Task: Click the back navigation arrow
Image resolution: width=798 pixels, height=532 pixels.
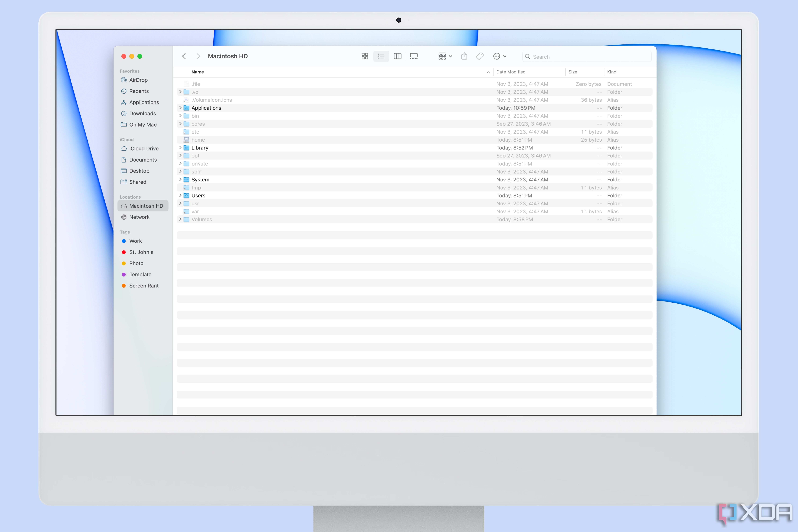Action: pyautogui.click(x=184, y=56)
